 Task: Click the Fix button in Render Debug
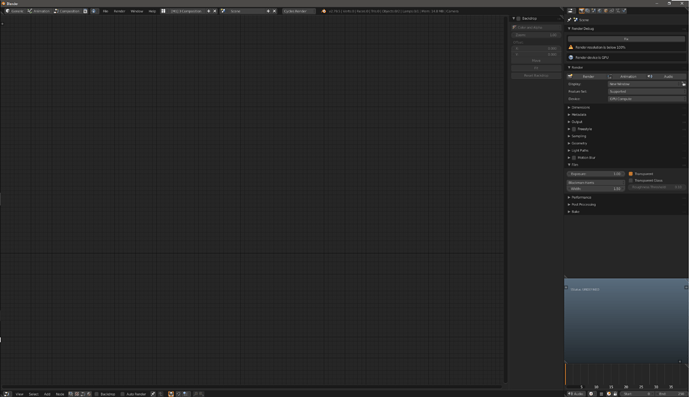coord(626,39)
